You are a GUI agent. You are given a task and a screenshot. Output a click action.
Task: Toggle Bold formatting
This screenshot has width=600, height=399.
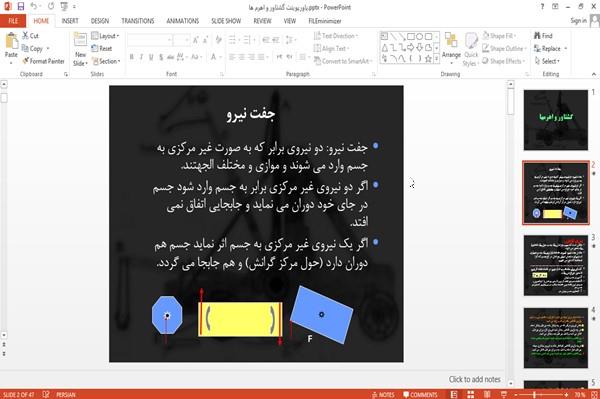click(131, 57)
